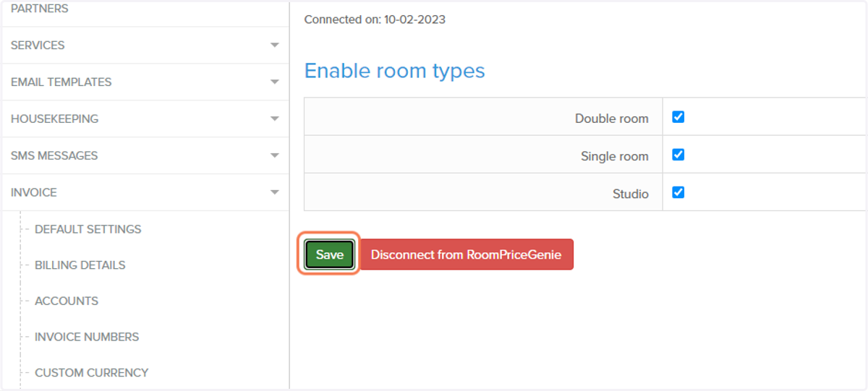This screenshot has height=391, width=868.
Task: Open Default Settings under Invoice
Action: tap(88, 229)
